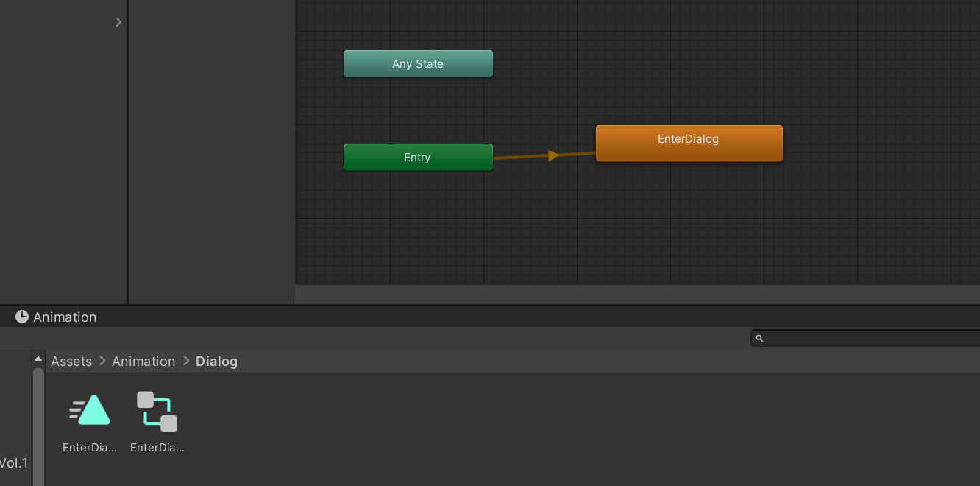Click the Vol.1 folder item

13,463
